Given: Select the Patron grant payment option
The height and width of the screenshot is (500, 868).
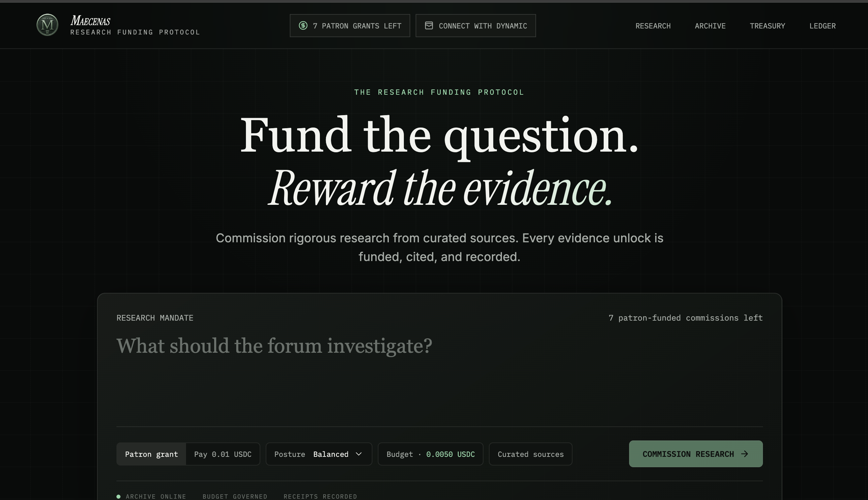Looking at the screenshot, I should 152,454.
